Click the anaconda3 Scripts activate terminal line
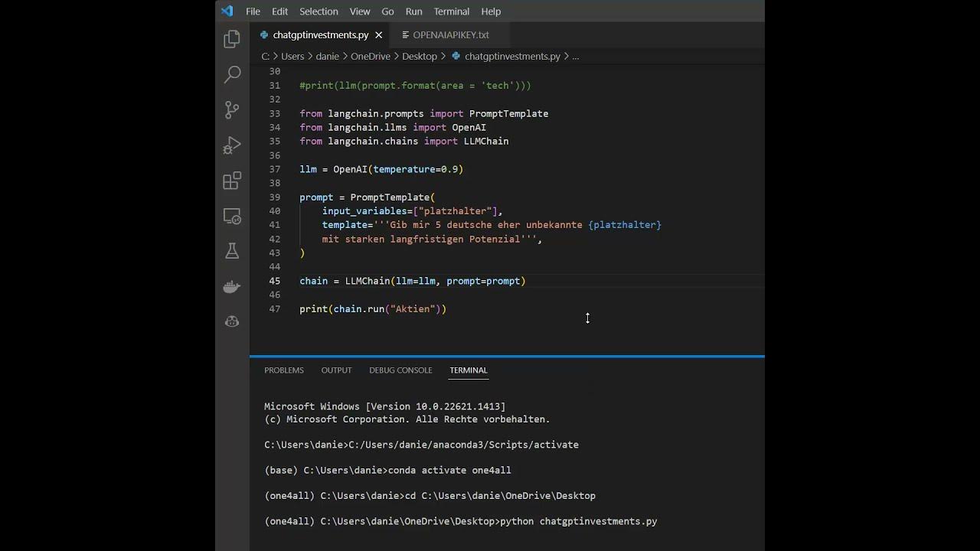This screenshot has height=551, width=980. [x=421, y=445]
